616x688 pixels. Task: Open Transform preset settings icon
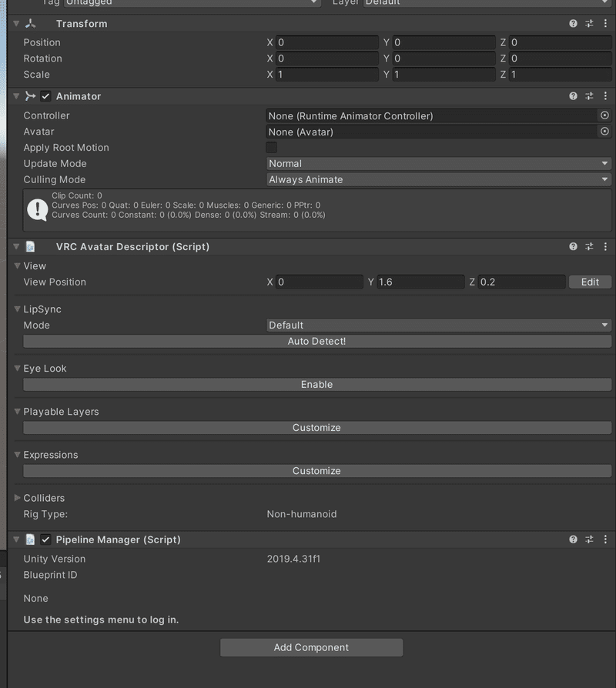coord(589,24)
